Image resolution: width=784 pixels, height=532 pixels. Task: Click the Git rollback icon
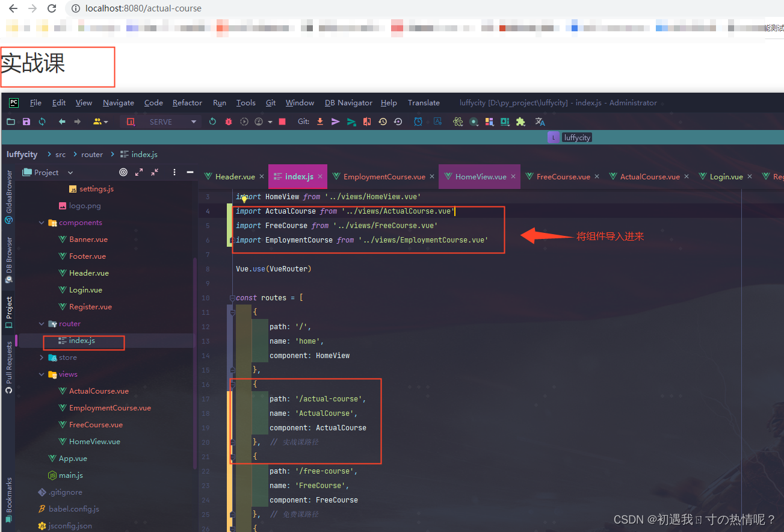(x=398, y=122)
